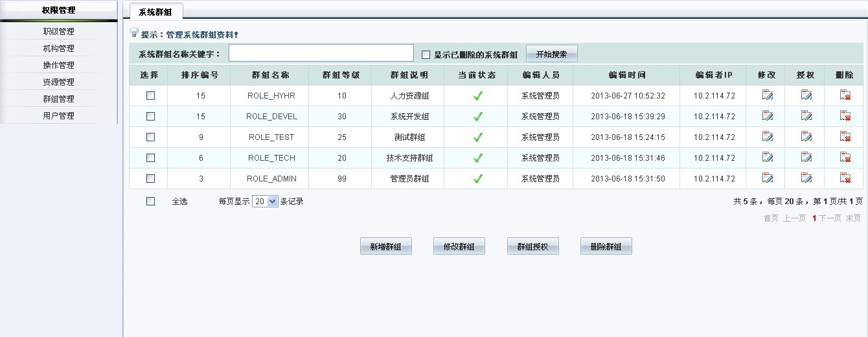868x337 pixels.
Task: Click the authorize icon for ROLE_HYHR
Action: click(806, 95)
